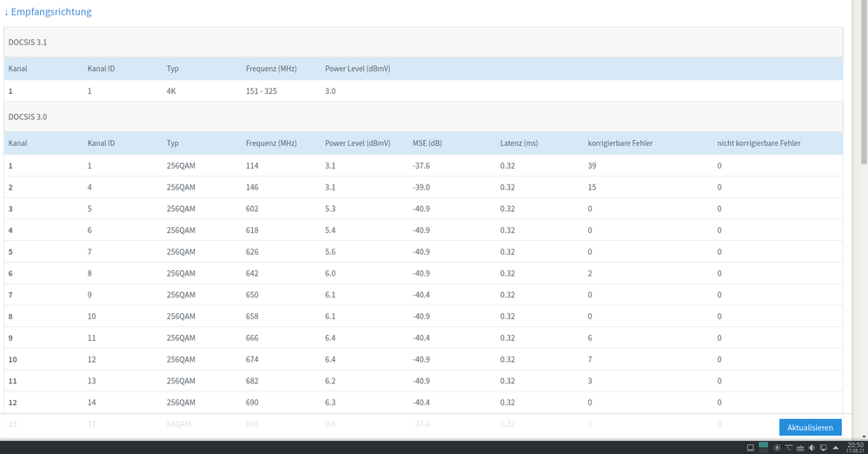Click frequency value 626
The image size is (868, 454).
(252, 251)
